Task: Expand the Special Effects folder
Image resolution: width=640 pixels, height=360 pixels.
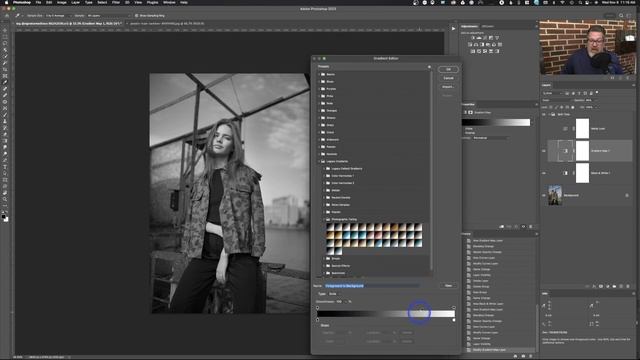Action: point(324,266)
